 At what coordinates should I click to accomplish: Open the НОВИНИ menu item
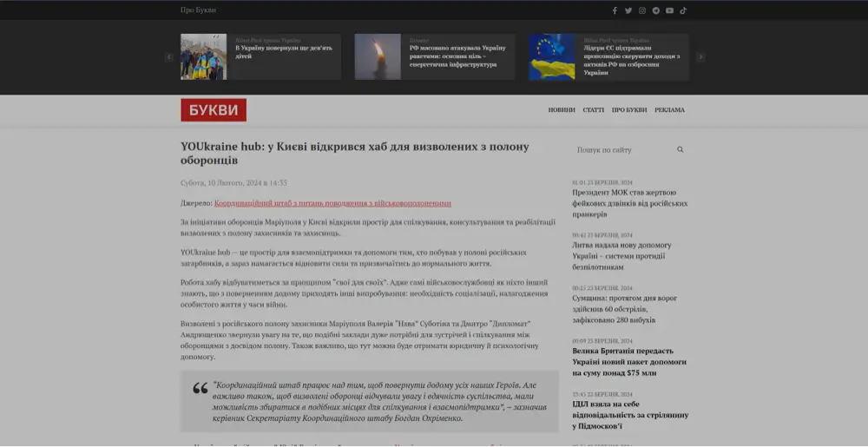pos(562,110)
